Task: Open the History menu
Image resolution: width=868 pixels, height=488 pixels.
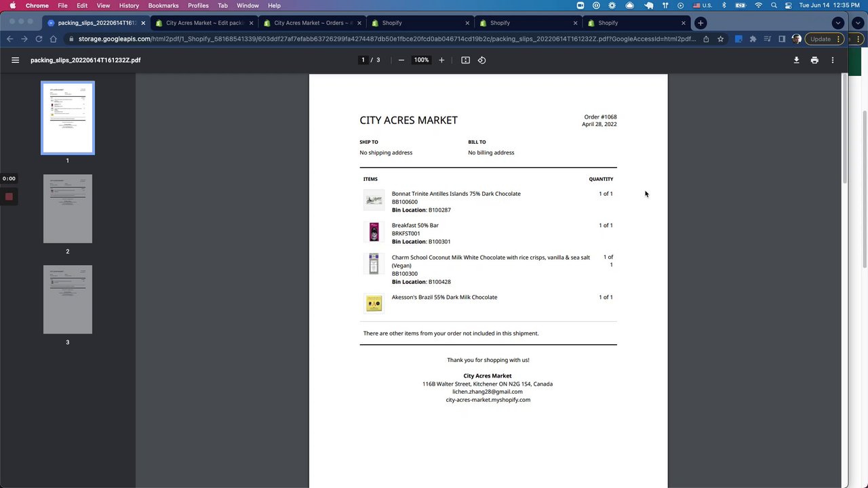Action: [129, 5]
